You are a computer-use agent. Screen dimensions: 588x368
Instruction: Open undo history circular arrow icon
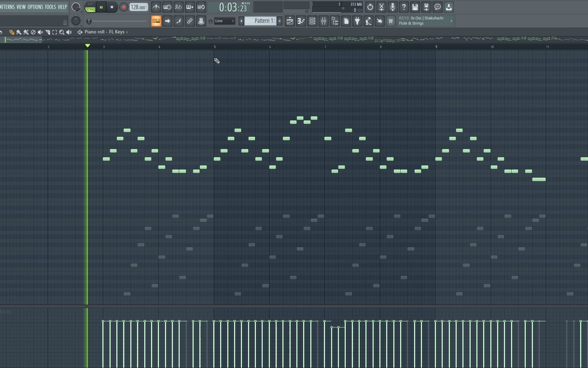point(370,7)
